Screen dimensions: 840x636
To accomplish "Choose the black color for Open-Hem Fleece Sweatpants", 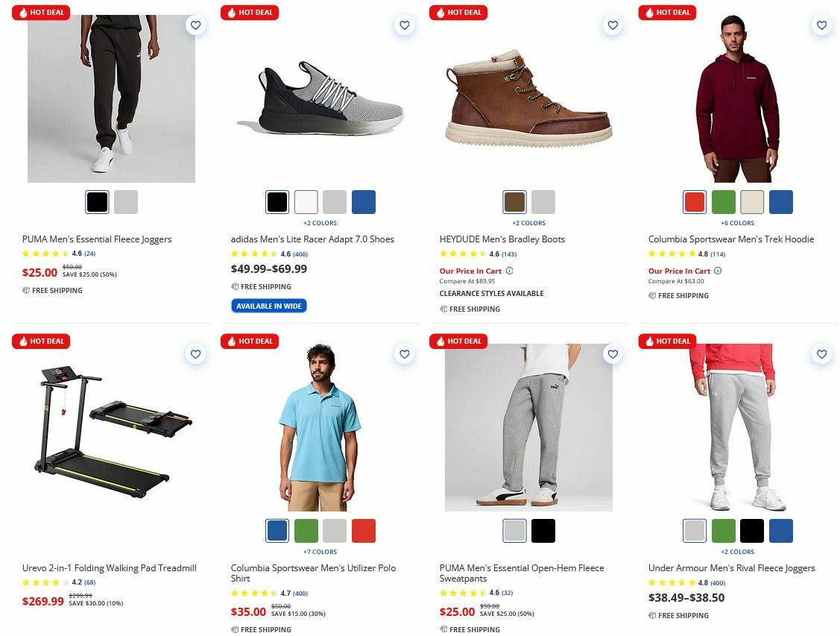I will tap(543, 530).
